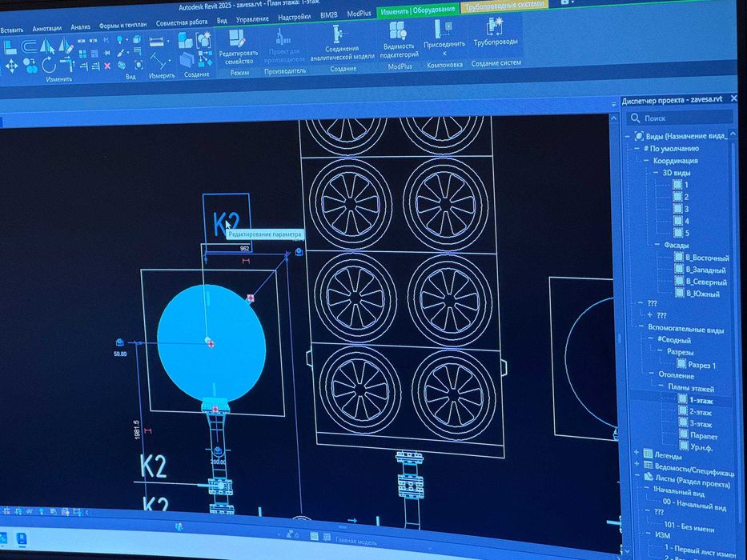The width and height of the screenshot is (747, 560).
Task: Open sheet 00 - Начальный вид
Action: pos(695,504)
